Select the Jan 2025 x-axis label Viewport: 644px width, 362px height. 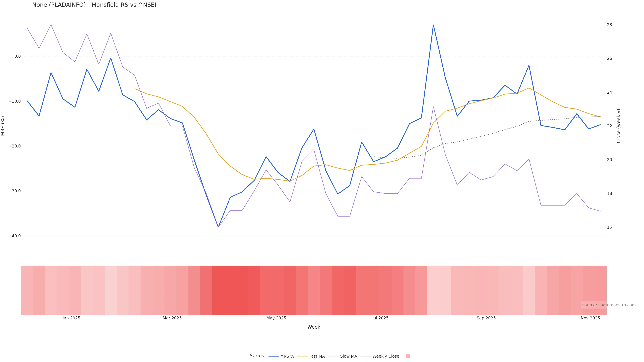pos(71,318)
